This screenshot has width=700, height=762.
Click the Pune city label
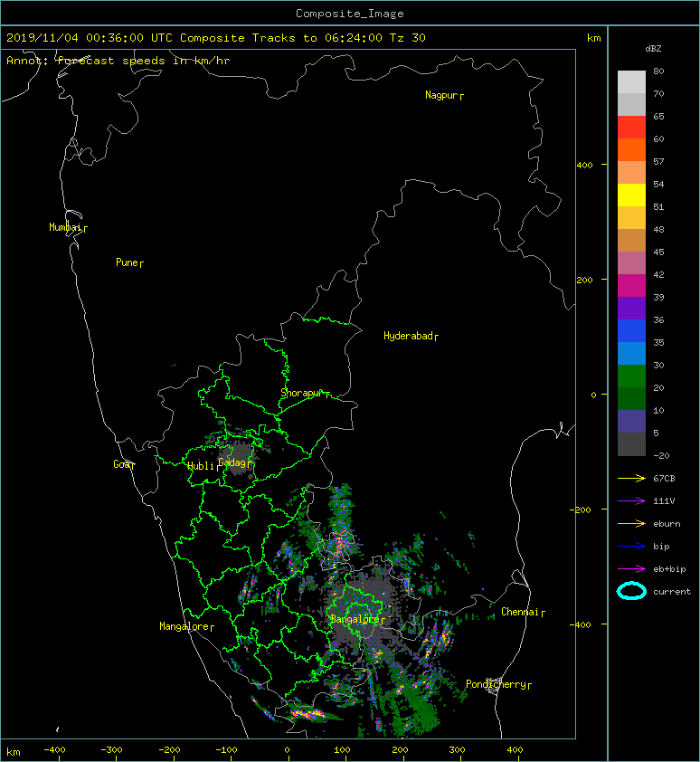click(129, 263)
